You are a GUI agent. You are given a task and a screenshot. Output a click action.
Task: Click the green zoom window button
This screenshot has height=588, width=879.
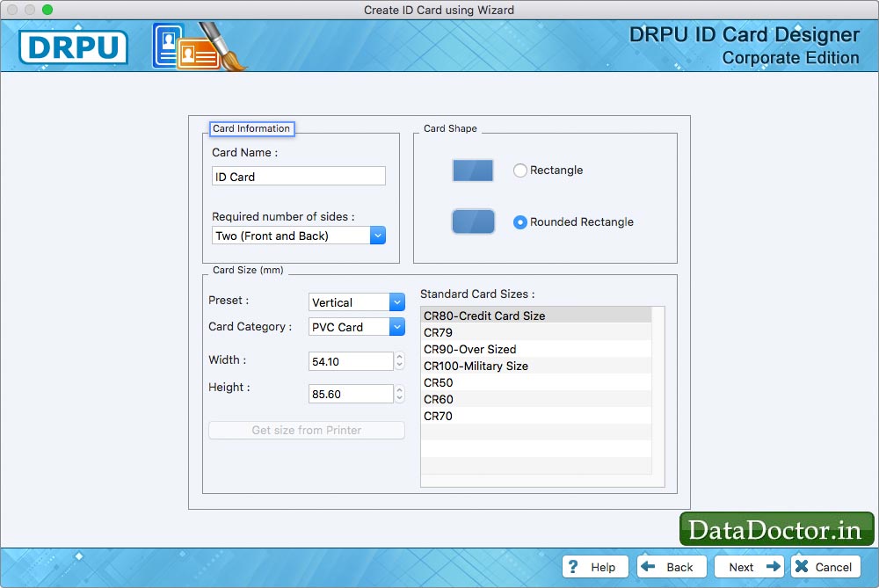click(x=47, y=10)
